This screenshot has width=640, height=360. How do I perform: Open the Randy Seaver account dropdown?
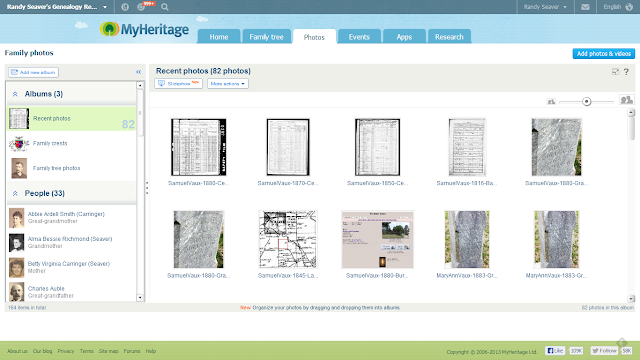point(545,7)
